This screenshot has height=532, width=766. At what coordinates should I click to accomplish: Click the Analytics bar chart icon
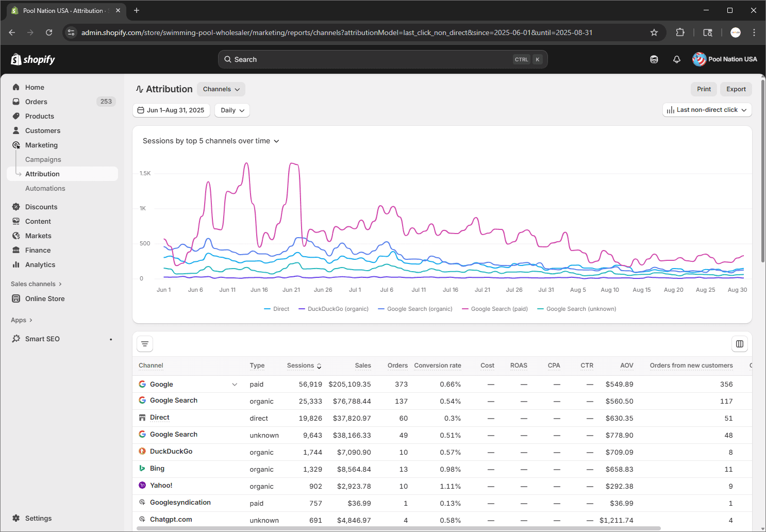coord(16,264)
